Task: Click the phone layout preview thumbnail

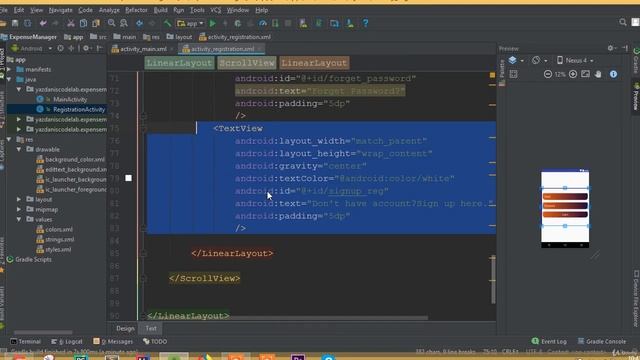Action: (x=565, y=209)
